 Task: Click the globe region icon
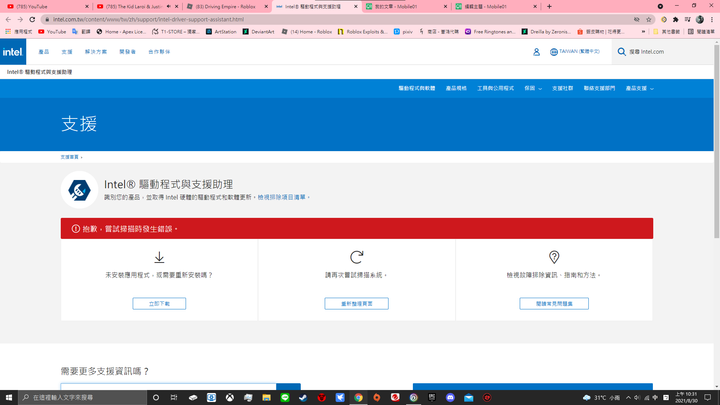[554, 52]
